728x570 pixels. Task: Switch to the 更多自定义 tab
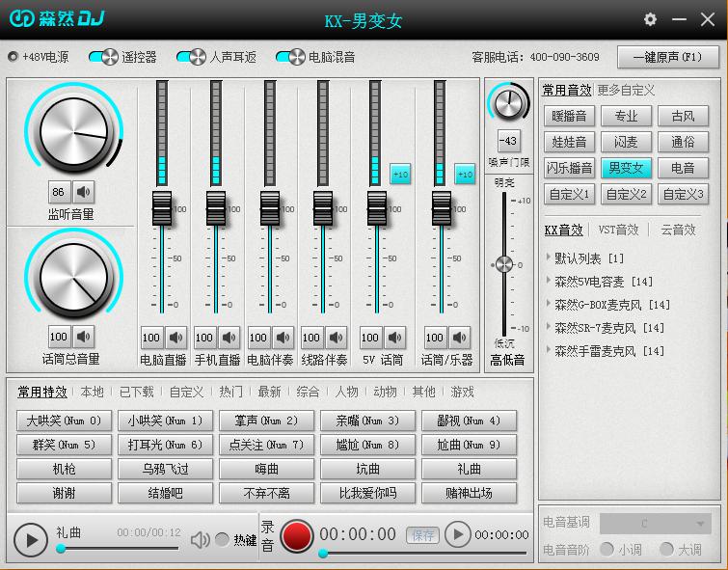tap(626, 90)
